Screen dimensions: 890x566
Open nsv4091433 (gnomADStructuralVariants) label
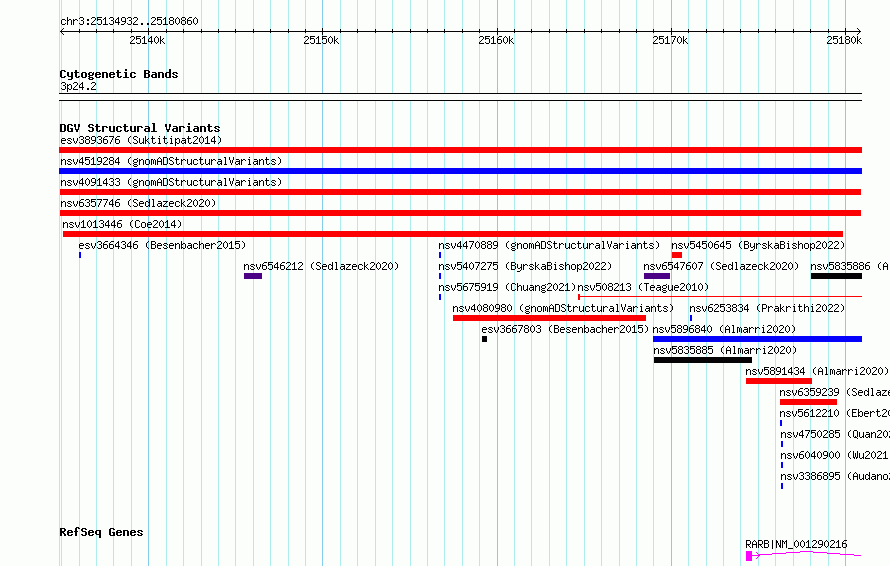pos(171,182)
